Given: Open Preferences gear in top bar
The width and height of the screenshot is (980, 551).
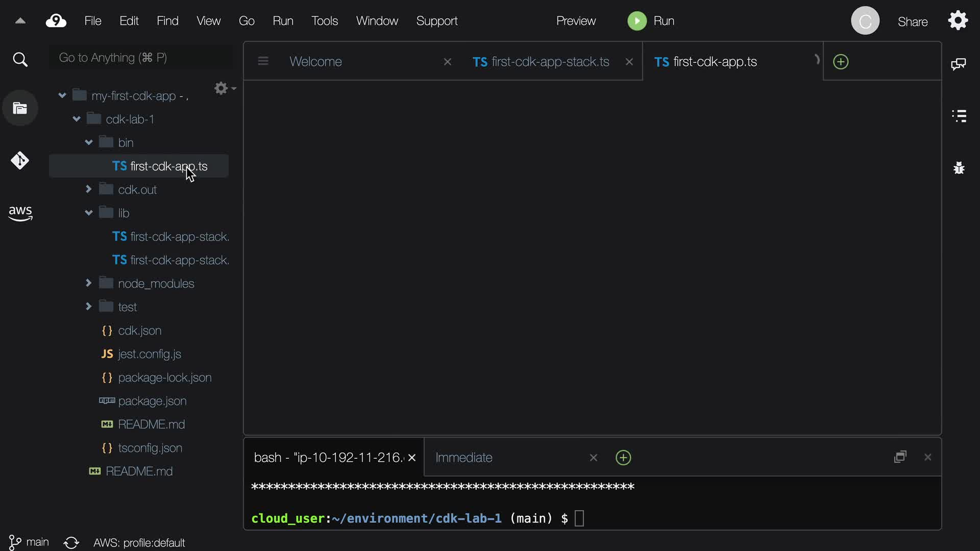Looking at the screenshot, I should pos(958,21).
